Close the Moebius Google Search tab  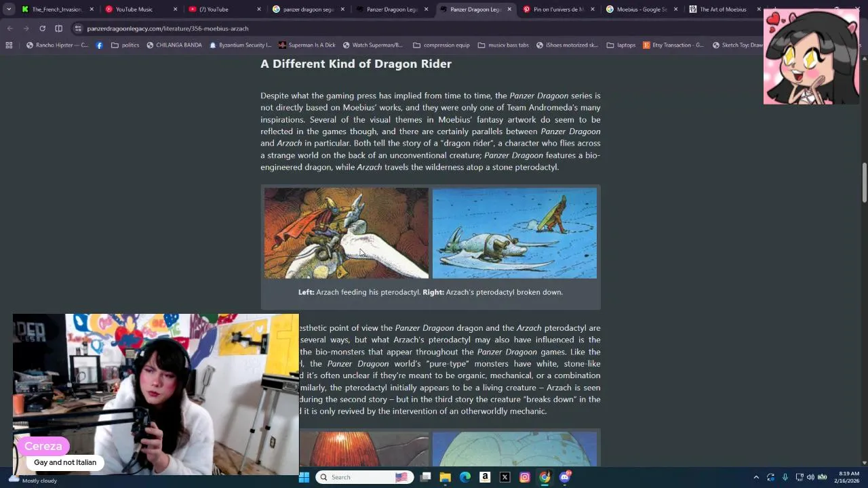click(x=675, y=9)
